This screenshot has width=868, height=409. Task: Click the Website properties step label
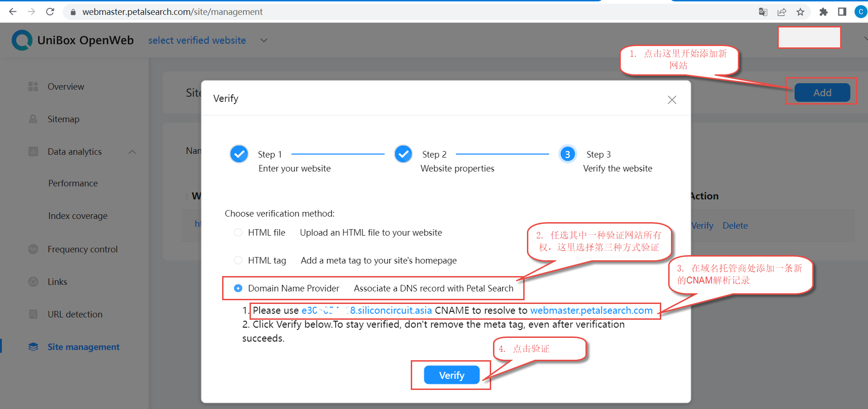pyautogui.click(x=457, y=168)
